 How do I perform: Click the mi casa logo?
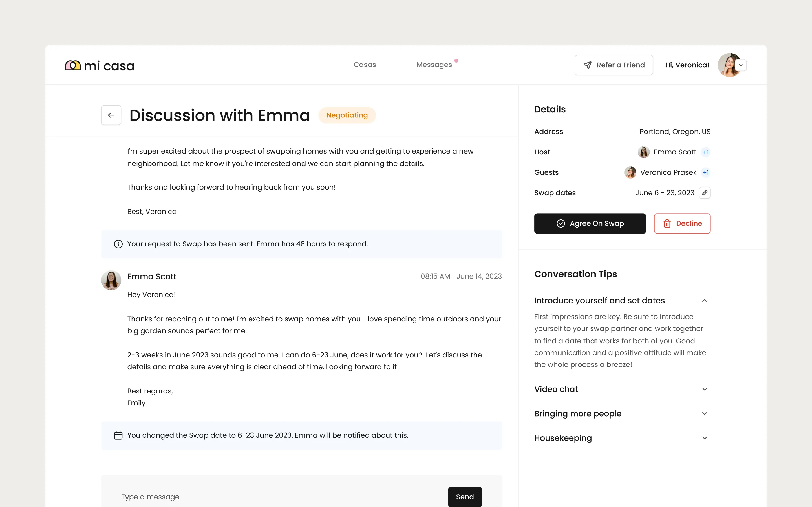click(x=99, y=65)
